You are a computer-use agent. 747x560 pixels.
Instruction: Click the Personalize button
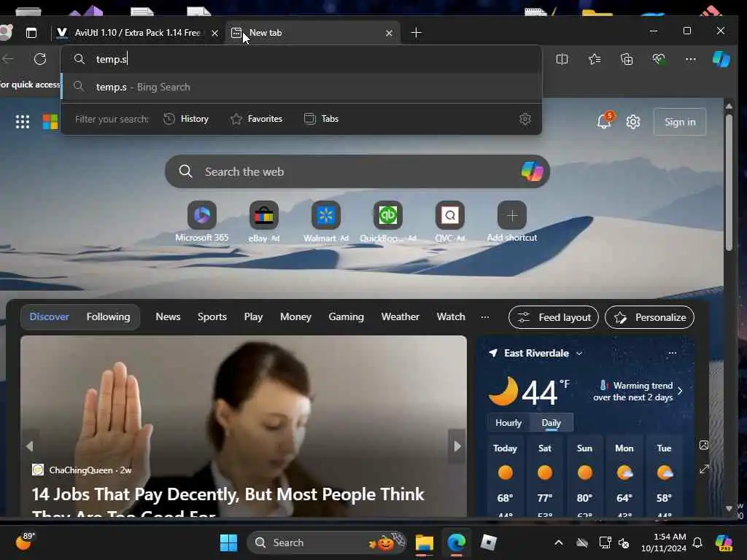650,317
